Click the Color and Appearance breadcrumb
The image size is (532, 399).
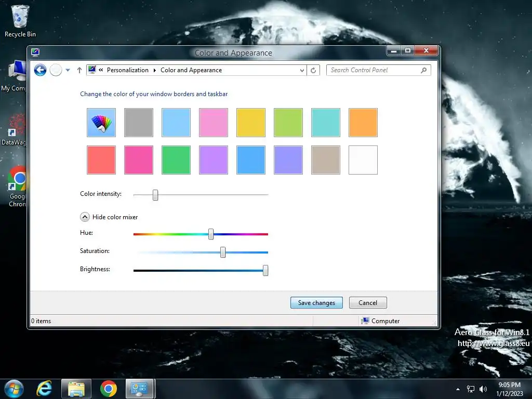[191, 70]
